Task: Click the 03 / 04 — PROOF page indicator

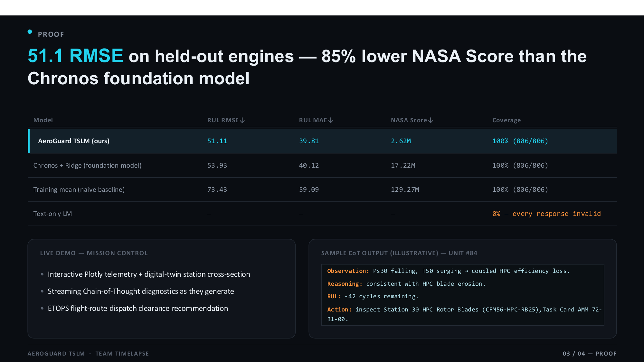Action: (x=589, y=354)
